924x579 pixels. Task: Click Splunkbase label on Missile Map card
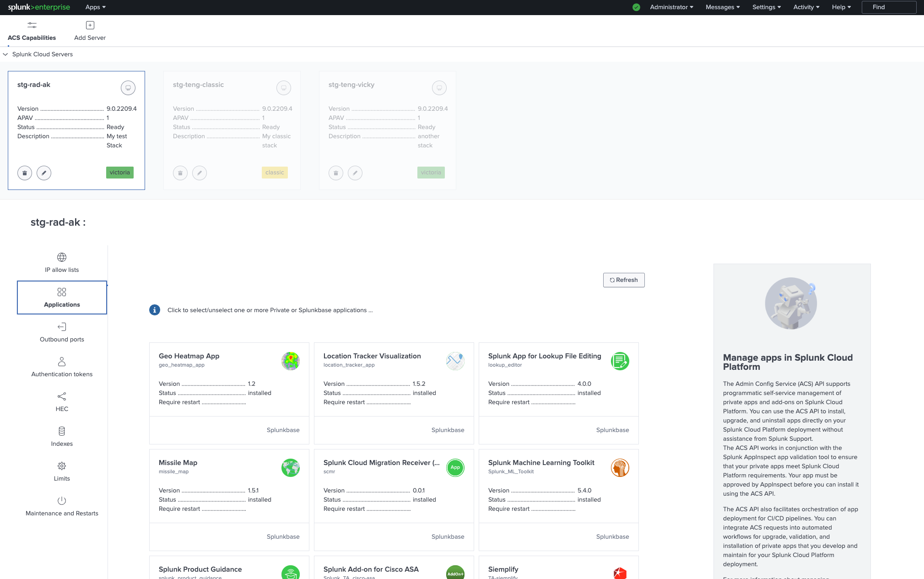283,536
